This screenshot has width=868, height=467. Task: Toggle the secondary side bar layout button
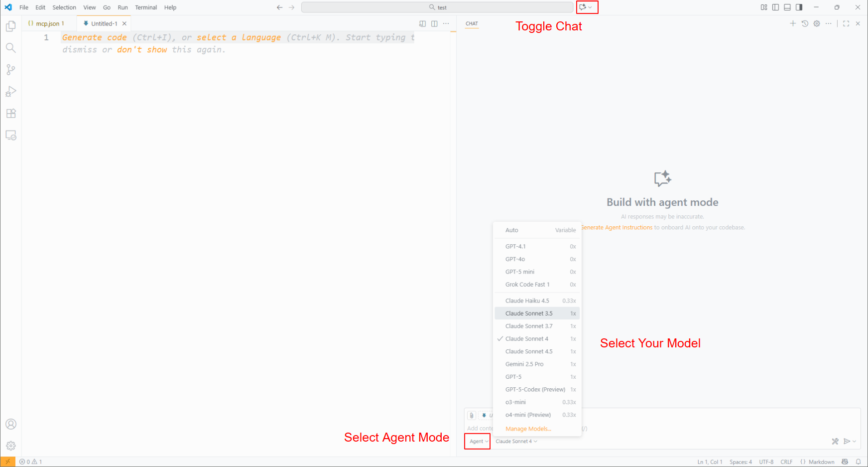pos(799,7)
